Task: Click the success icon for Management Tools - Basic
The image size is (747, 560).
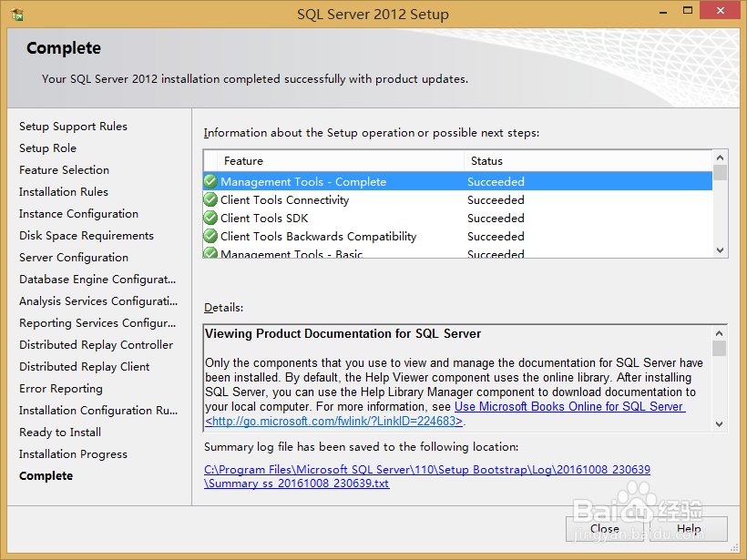Action: (210, 253)
